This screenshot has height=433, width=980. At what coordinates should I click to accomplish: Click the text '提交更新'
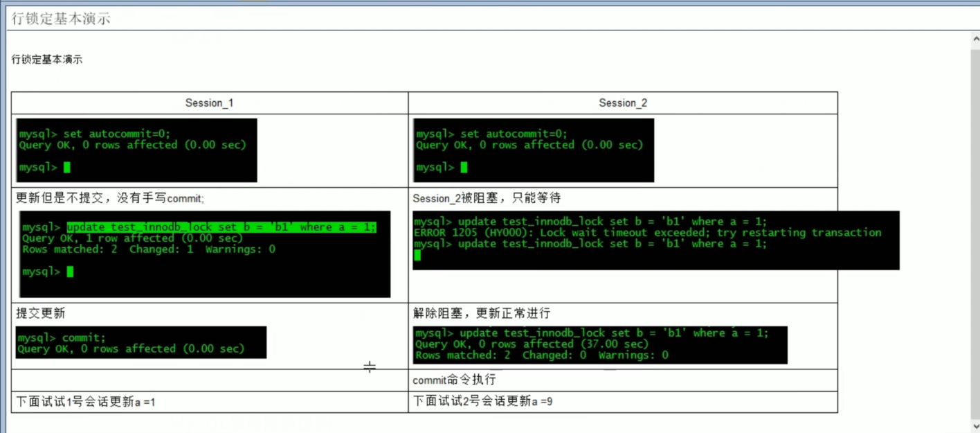[41, 313]
